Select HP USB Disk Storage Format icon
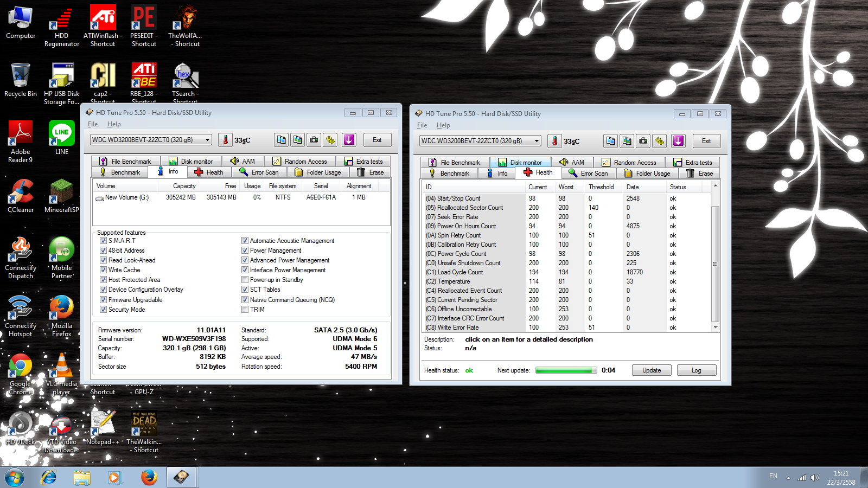The height and width of the screenshot is (488, 868). click(x=62, y=84)
